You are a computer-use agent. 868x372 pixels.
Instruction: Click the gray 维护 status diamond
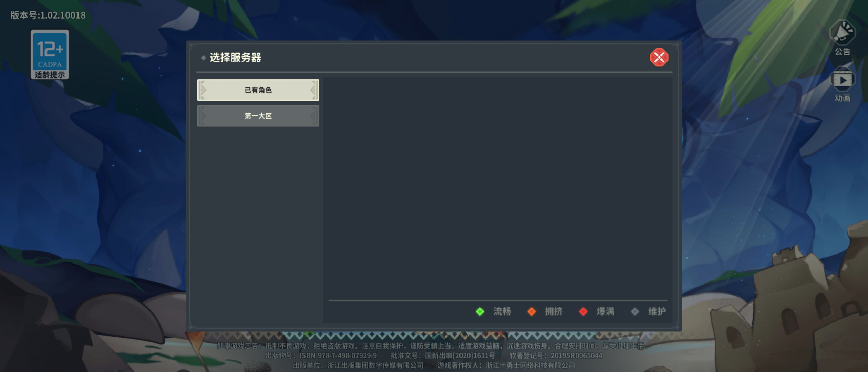pyautogui.click(x=635, y=311)
